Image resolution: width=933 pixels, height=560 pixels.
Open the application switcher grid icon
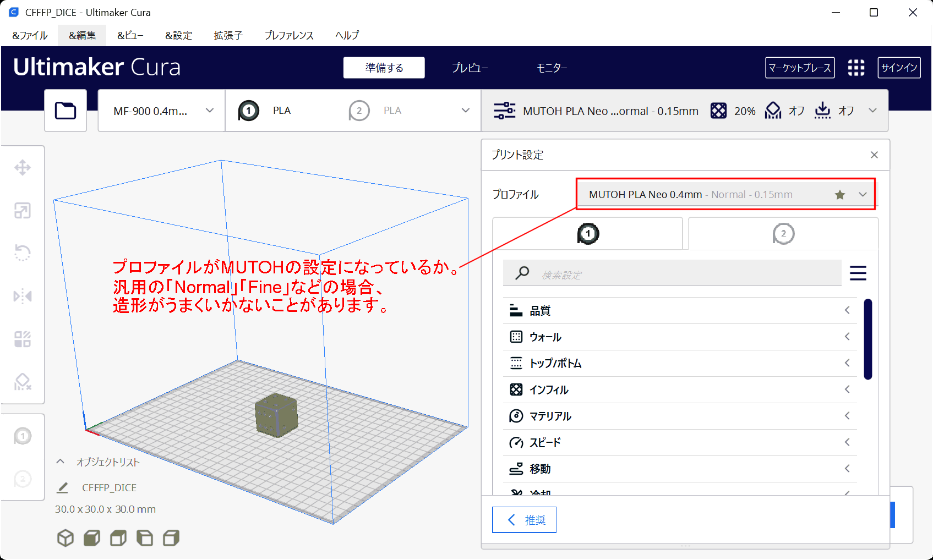(x=856, y=68)
